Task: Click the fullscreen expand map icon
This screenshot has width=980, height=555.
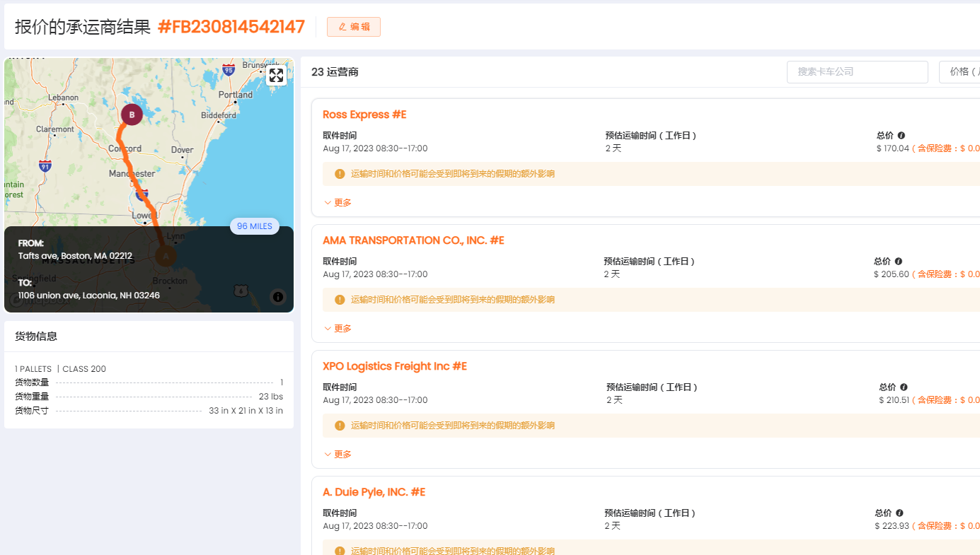Action: 276,75
